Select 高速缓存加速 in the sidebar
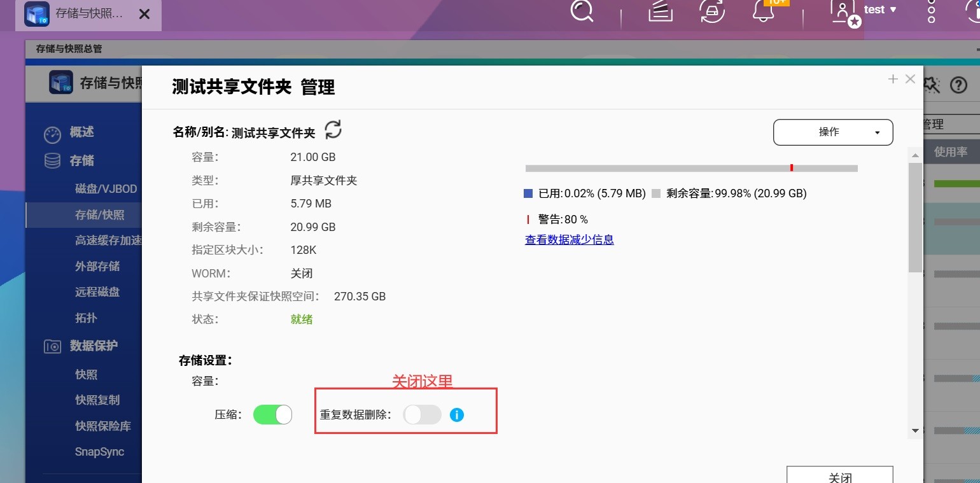980x483 pixels. 108,241
